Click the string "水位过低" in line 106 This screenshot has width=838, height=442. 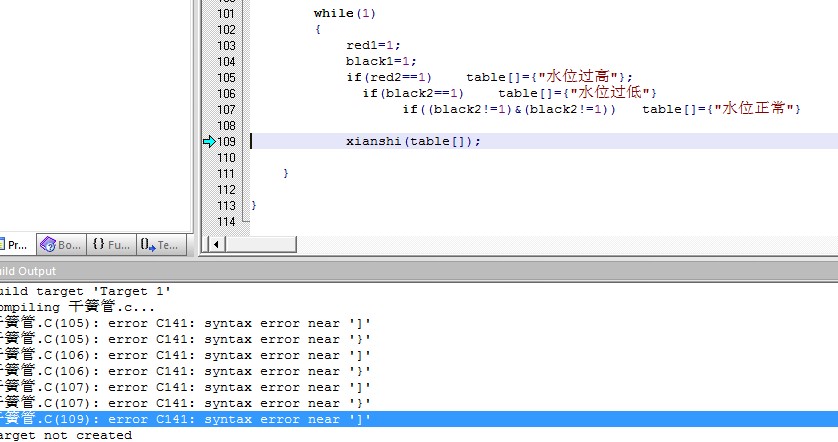pos(610,92)
